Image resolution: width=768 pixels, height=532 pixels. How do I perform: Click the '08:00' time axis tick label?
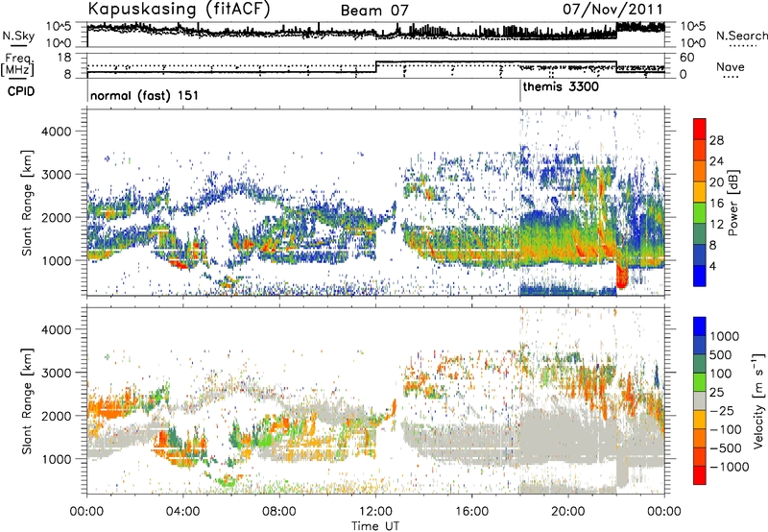(279, 512)
